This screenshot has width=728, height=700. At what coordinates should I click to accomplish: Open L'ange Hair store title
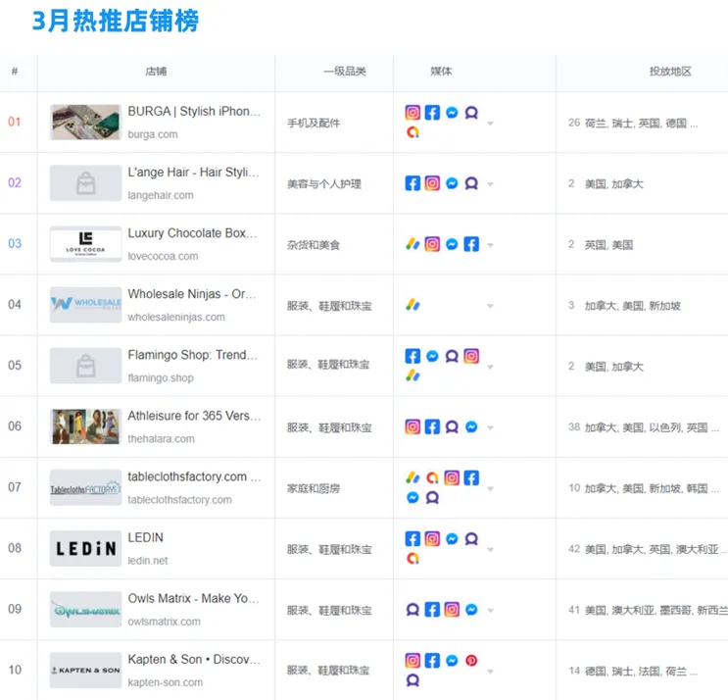(193, 173)
